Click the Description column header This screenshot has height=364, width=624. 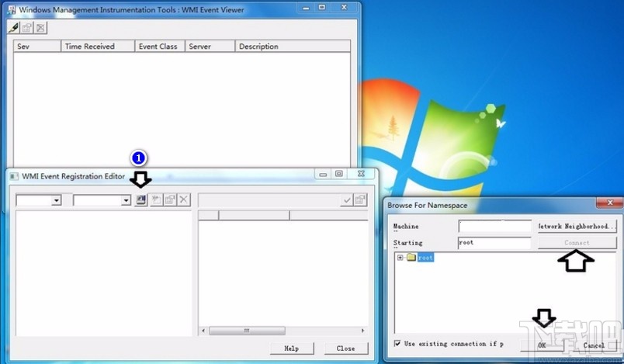click(293, 46)
